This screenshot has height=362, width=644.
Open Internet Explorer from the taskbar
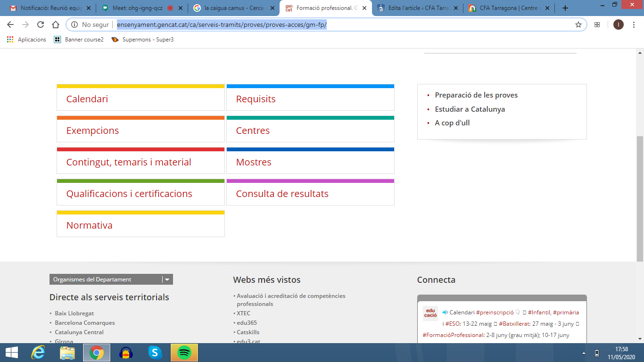[x=38, y=353]
